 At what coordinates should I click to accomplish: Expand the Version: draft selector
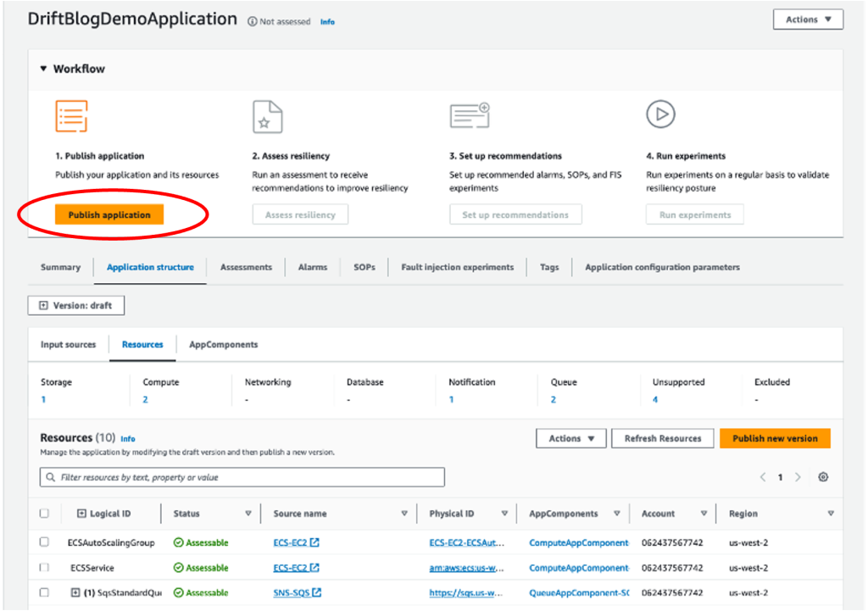(76, 305)
